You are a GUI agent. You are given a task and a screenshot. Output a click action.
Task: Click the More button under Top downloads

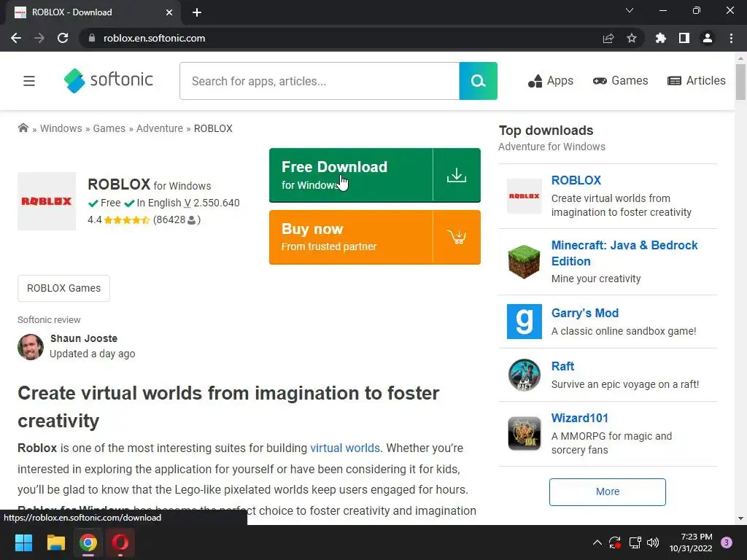click(x=608, y=492)
